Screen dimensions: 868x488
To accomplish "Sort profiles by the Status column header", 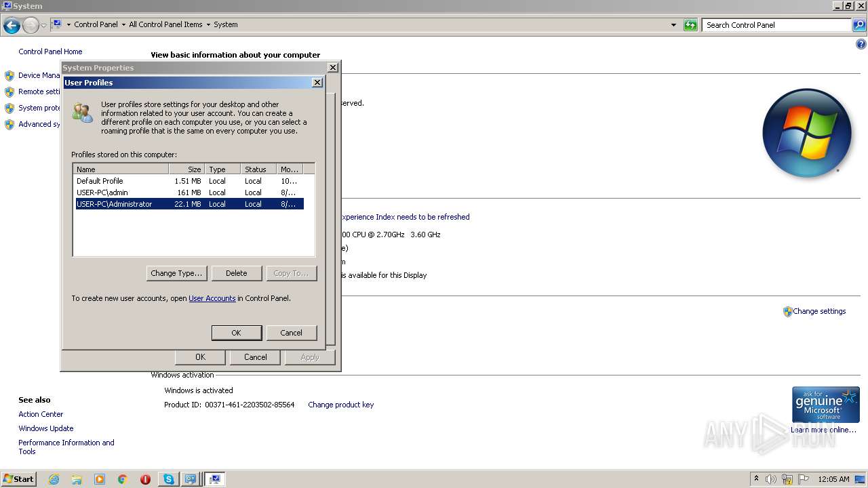I will [x=258, y=169].
